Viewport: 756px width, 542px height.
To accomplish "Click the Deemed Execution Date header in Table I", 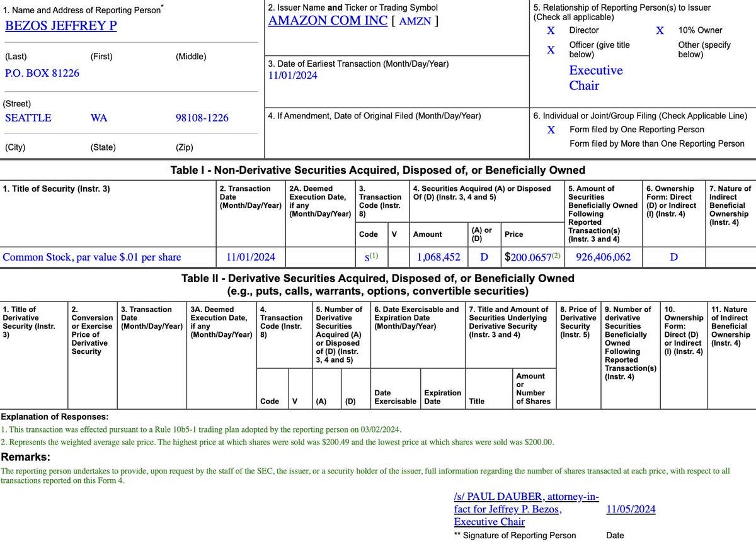I will pos(320,201).
